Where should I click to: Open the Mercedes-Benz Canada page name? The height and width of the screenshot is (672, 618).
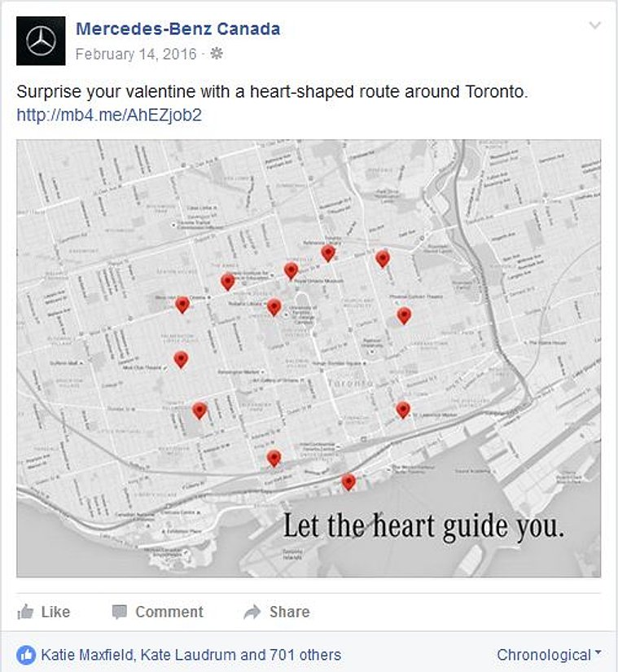click(178, 29)
